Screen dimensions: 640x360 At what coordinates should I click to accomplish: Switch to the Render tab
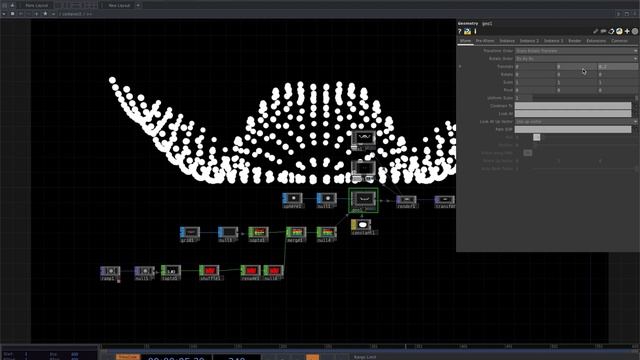coord(575,41)
